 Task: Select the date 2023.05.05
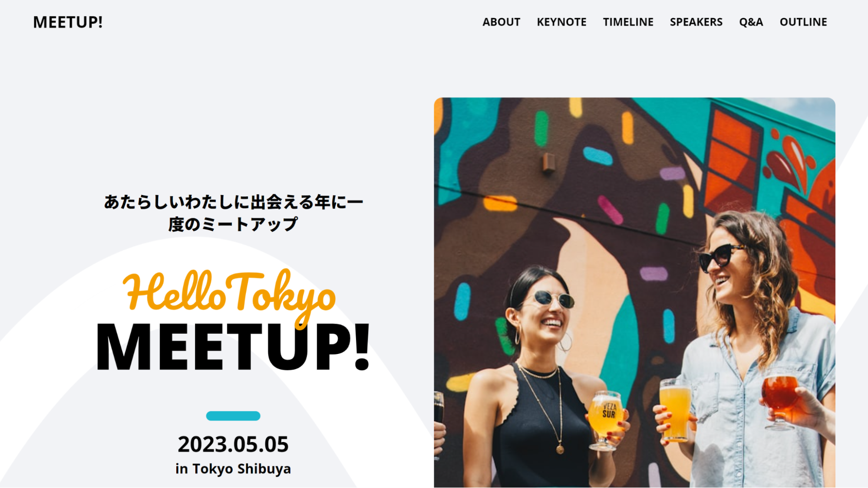click(233, 444)
